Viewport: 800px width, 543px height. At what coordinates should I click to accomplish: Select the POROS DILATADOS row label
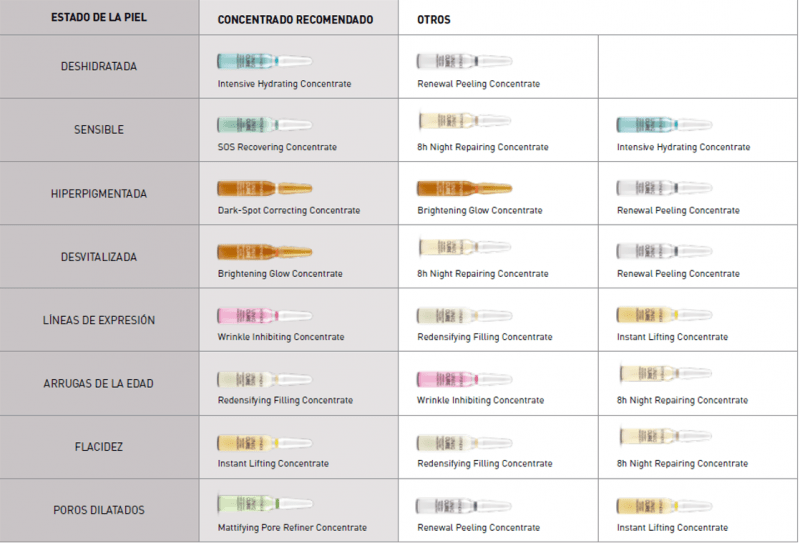99,510
